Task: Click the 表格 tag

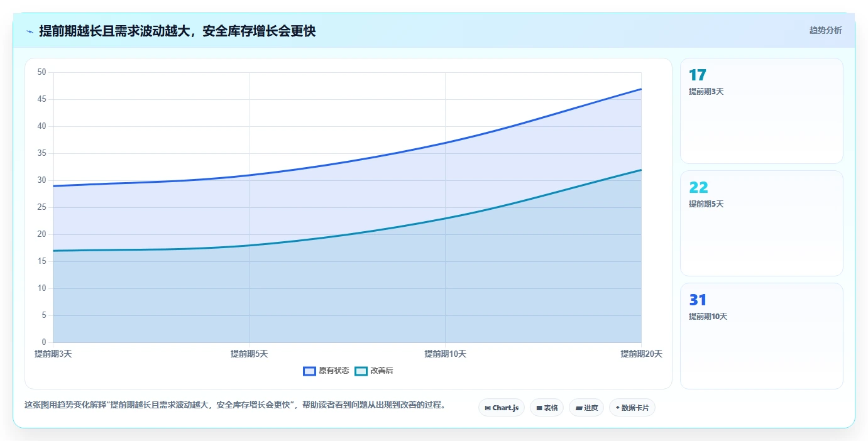Action: [547, 408]
